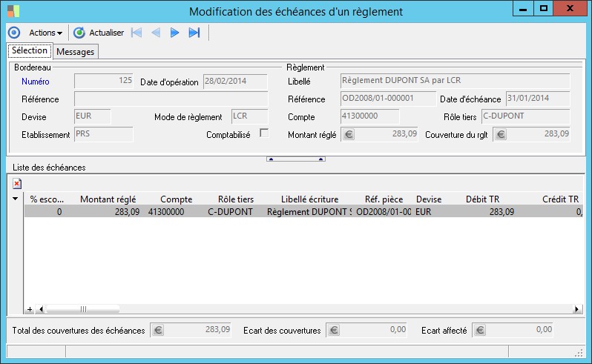Switch to the Messages tab
Screen dimensions: 592x364
tap(75, 52)
